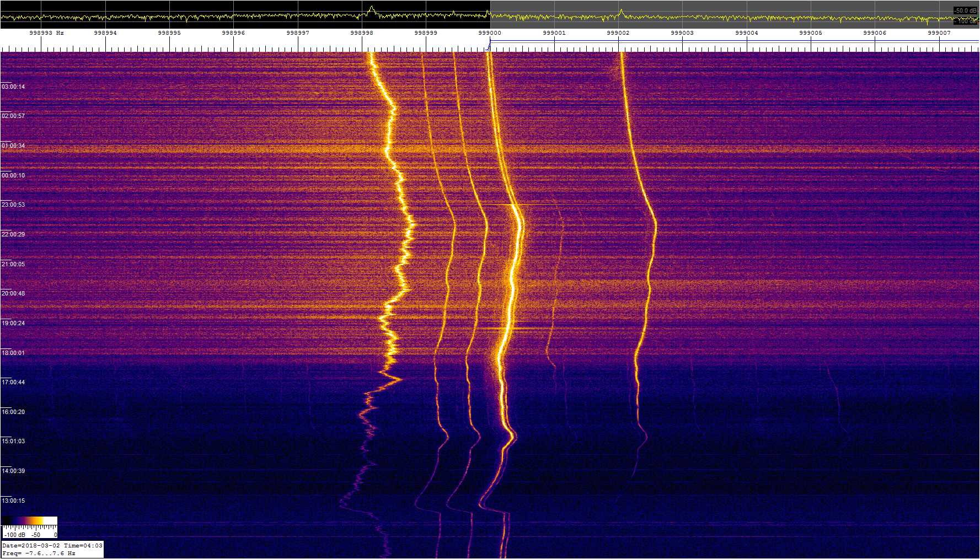The image size is (980, 559).
Task: Click the 999007 frequency scale label
Action: [x=939, y=33]
